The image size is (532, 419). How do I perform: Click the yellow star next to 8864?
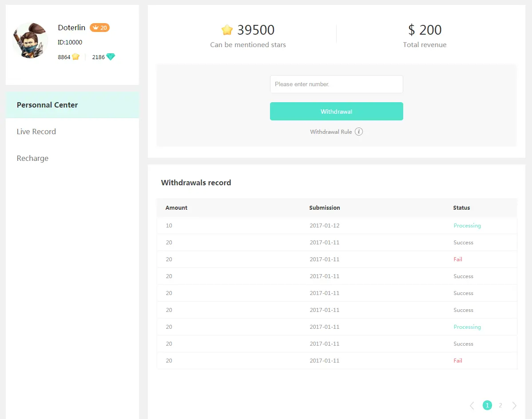pos(76,57)
